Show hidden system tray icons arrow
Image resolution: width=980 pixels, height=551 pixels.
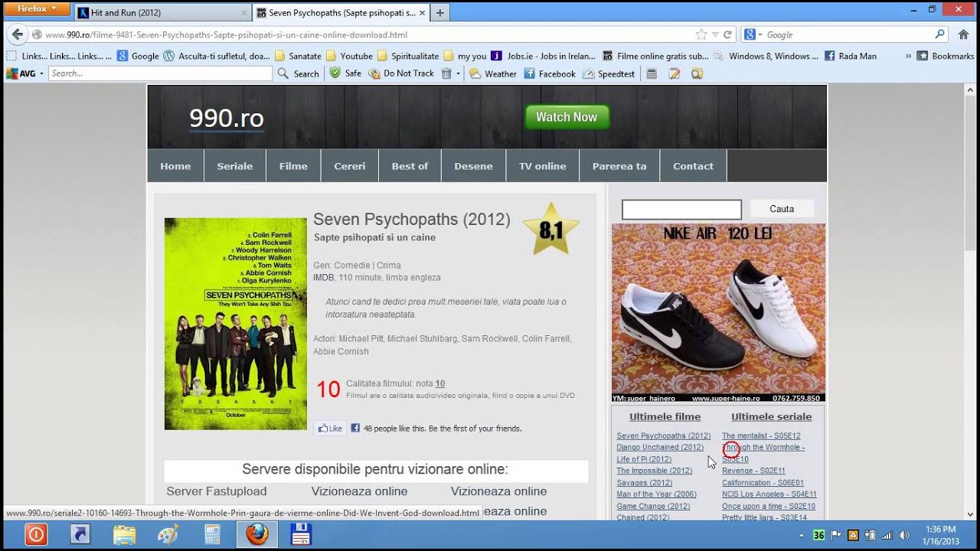802,536
